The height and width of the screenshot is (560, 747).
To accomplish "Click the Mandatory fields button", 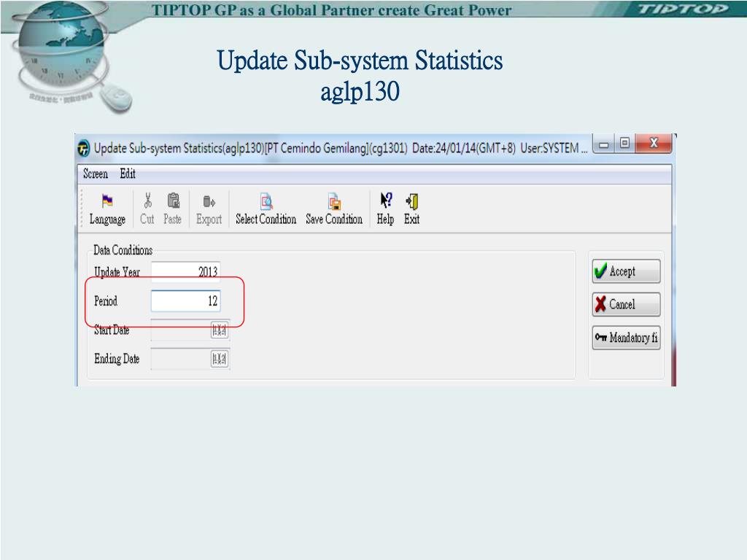I will pyautogui.click(x=626, y=338).
